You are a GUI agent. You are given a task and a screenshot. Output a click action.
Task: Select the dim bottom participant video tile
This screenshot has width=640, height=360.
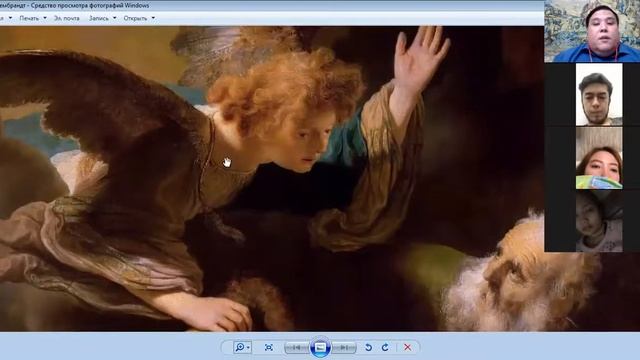coord(599,221)
